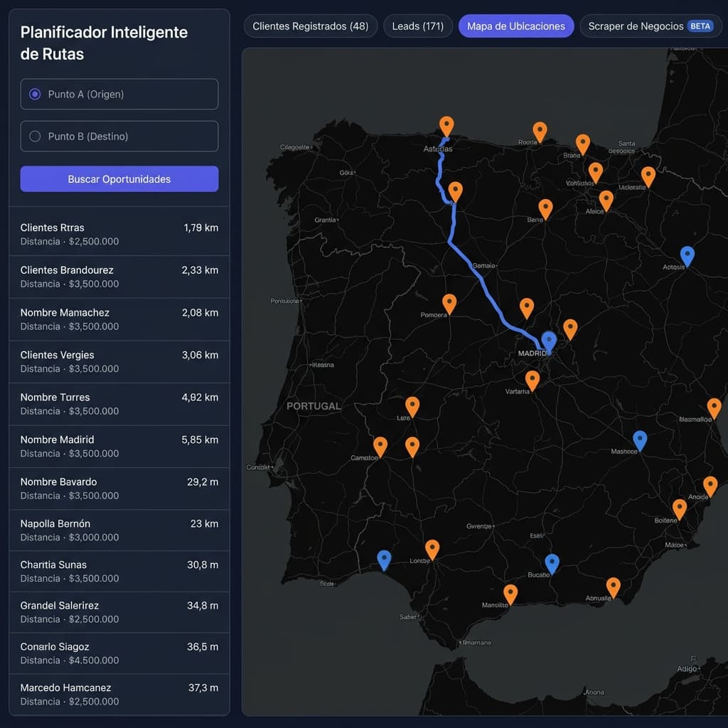Screen dimensions: 728x728
Task: Click the 1,79 km distance value
Action: pos(200,227)
